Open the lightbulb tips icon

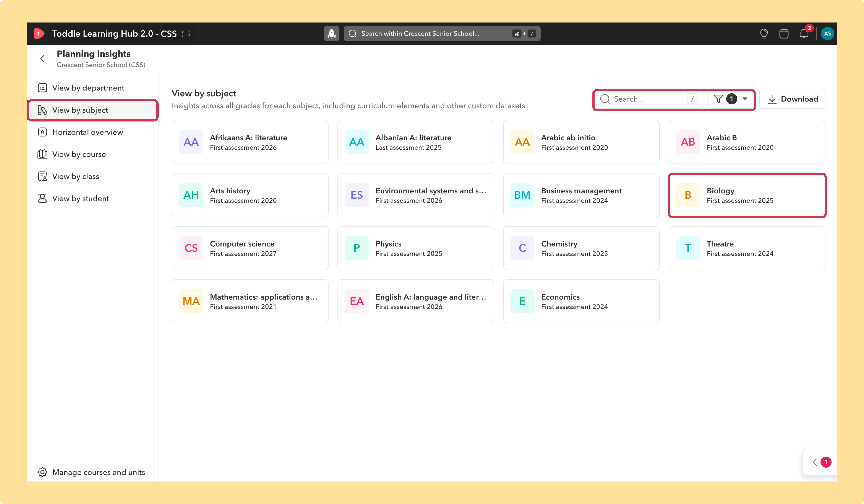(764, 34)
